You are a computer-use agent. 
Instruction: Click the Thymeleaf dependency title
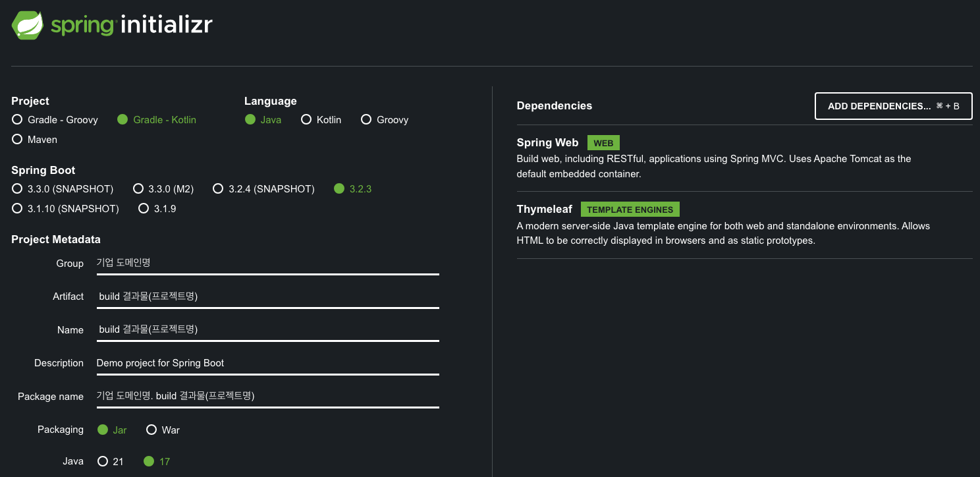[x=545, y=209]
